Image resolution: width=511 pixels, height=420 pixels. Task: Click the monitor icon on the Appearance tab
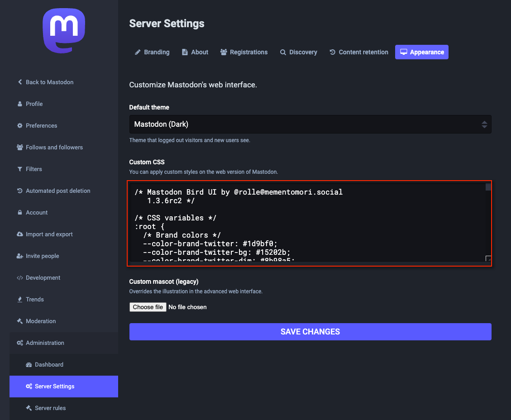(403, 52)
